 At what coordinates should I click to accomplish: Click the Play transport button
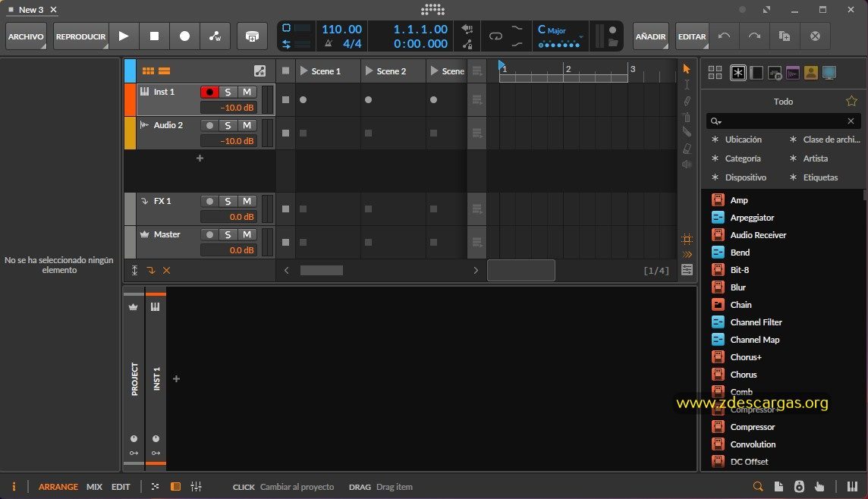(x=124, y=36)
